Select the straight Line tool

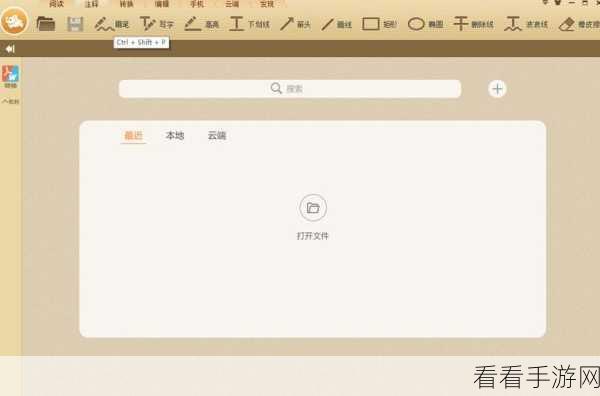336,24
